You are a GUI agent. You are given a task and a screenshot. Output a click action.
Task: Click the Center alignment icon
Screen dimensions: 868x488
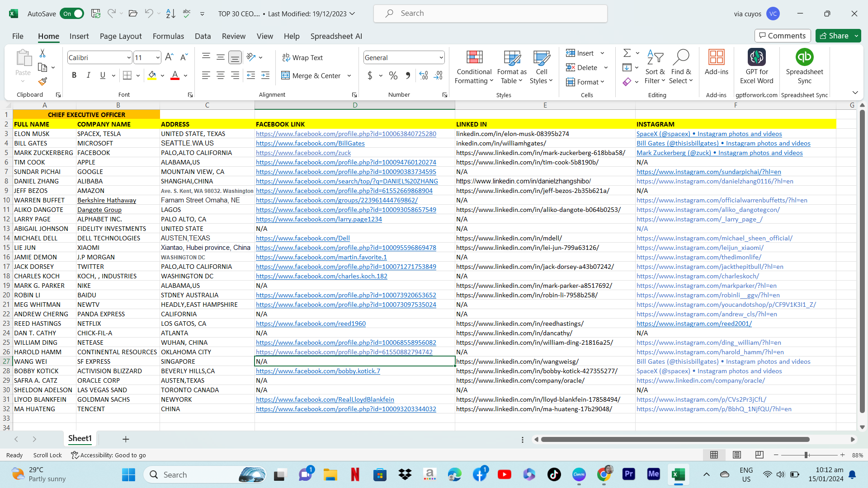click(x=221, y=75)
